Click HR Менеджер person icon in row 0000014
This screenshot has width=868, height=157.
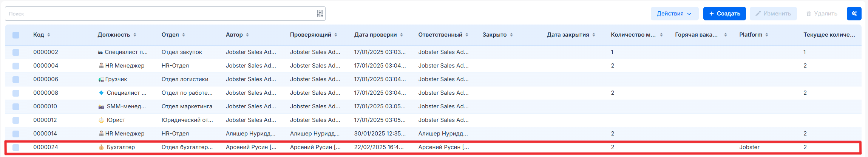coord(101,134)
